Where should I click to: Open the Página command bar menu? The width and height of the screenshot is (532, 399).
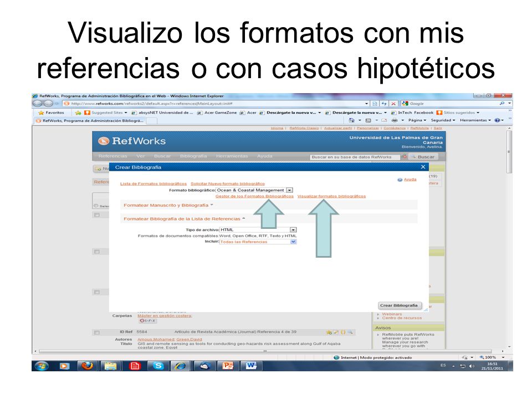[417, 120]
